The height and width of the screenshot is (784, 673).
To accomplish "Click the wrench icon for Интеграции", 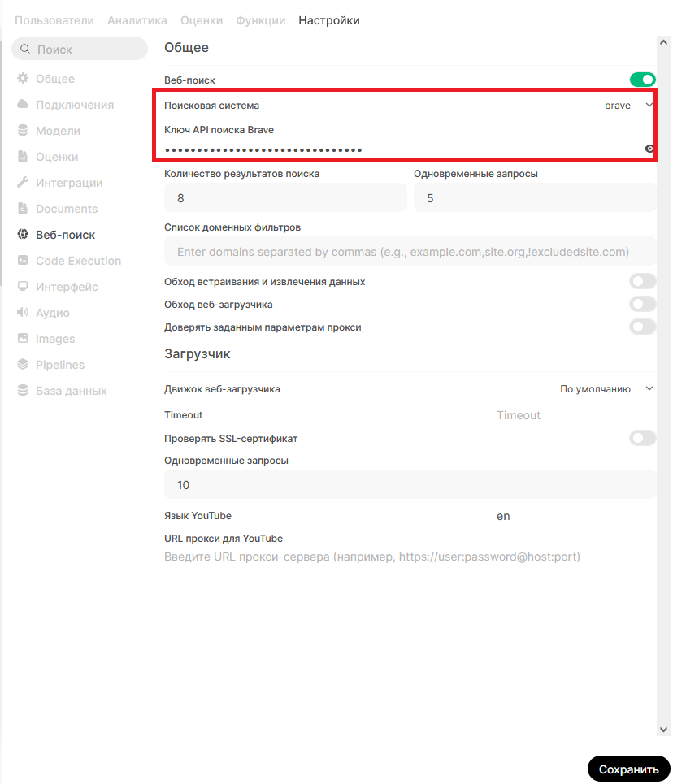I will [x=23, y=183].
